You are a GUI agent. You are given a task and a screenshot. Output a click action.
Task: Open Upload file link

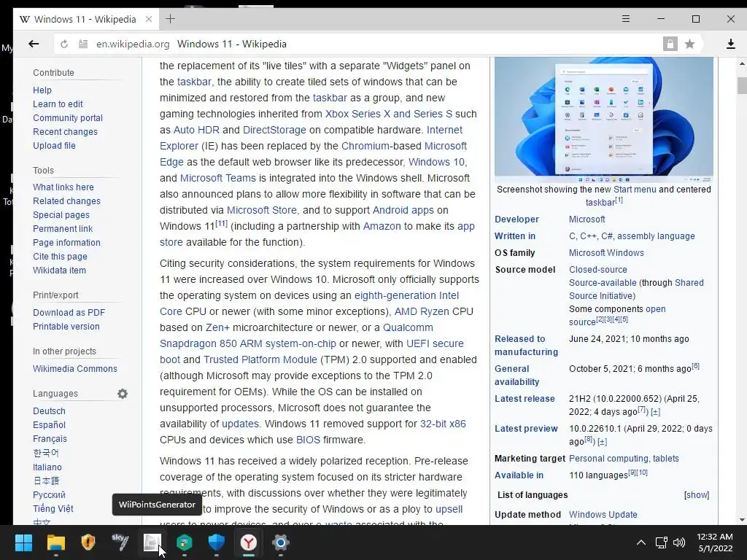54,145
